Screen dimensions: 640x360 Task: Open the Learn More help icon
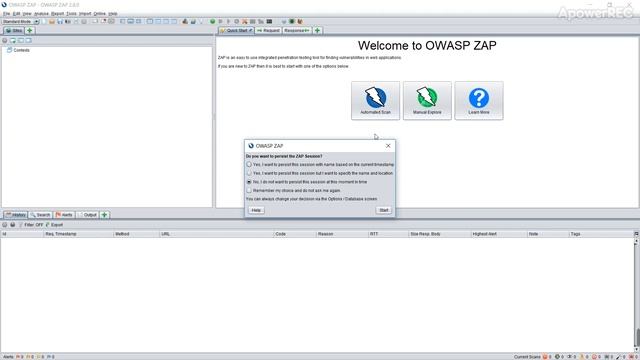(x=479, y=100)
